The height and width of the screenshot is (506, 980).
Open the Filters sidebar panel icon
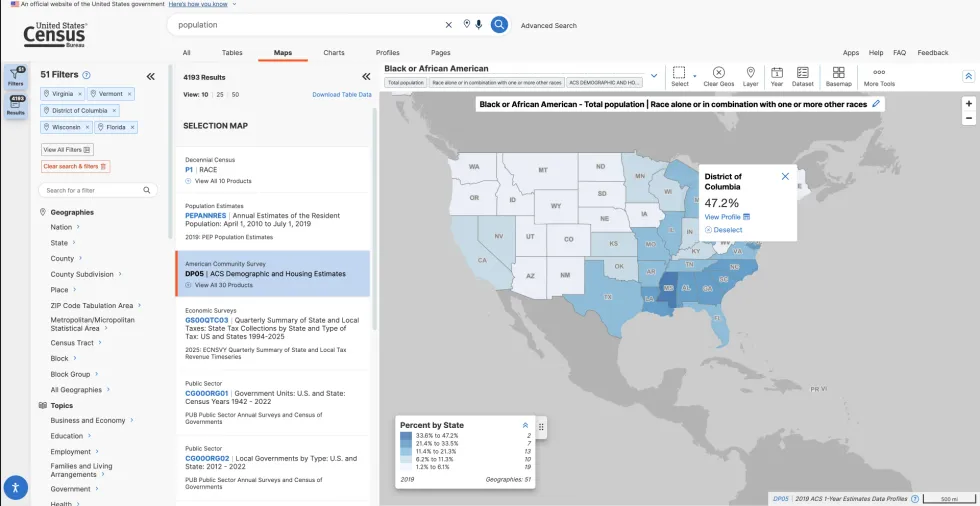point(16,77)
